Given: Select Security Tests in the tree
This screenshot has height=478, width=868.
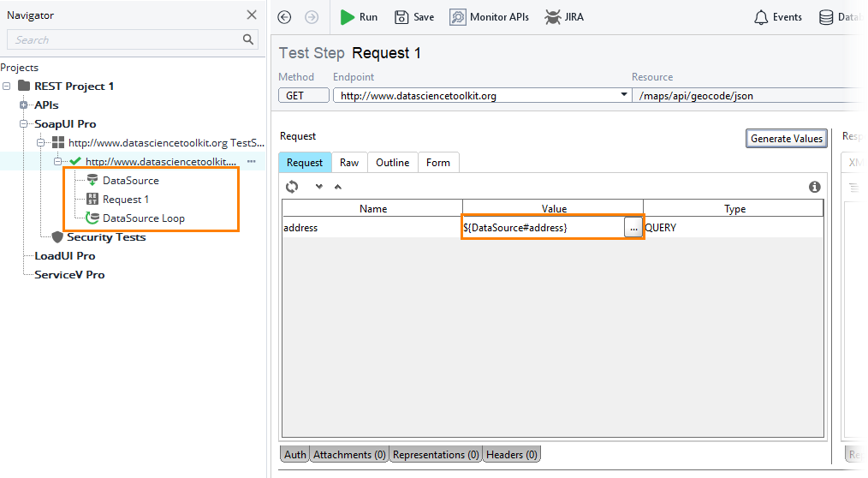Looking at the screenshot, I should pyautogui.click(x=98, y=237).
